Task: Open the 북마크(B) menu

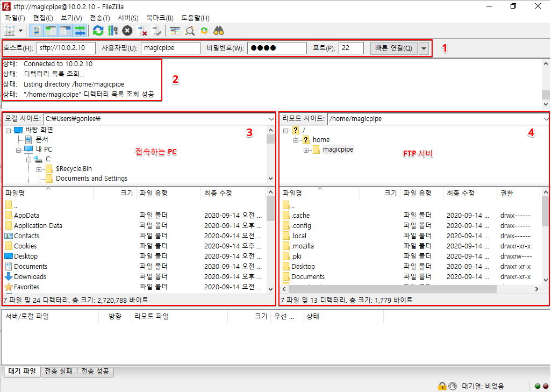Action: pyautogui.click(x=160, y=18)
